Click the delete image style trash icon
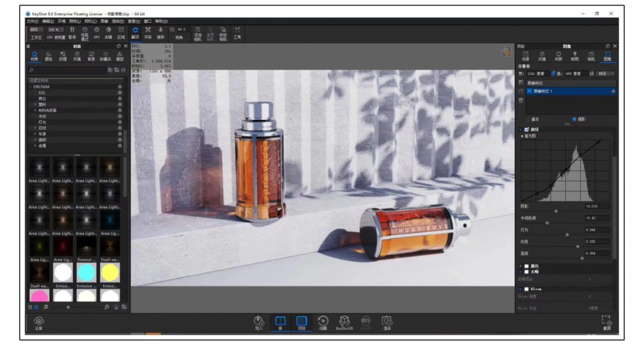Screen dimensions: 644x345 (521, 100)
